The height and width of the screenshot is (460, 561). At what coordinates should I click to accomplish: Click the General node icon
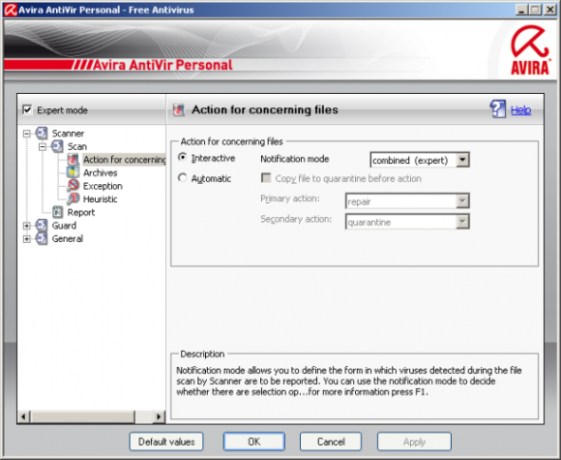pyautogui.click(x=42, y=239)
